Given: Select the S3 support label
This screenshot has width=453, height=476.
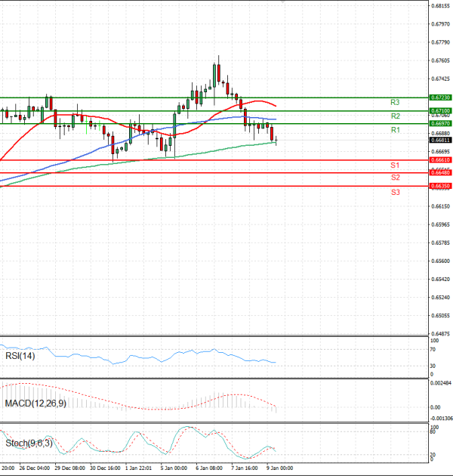Looking at the screenshot, I should (395, 193).
